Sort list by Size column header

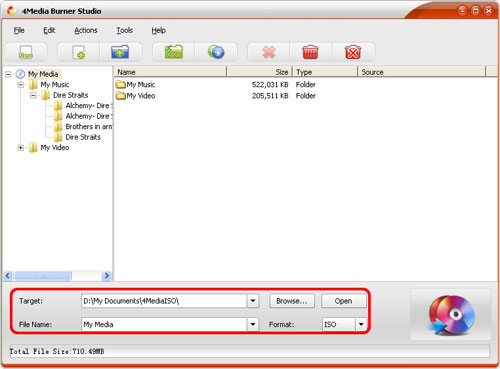[259, 72]
